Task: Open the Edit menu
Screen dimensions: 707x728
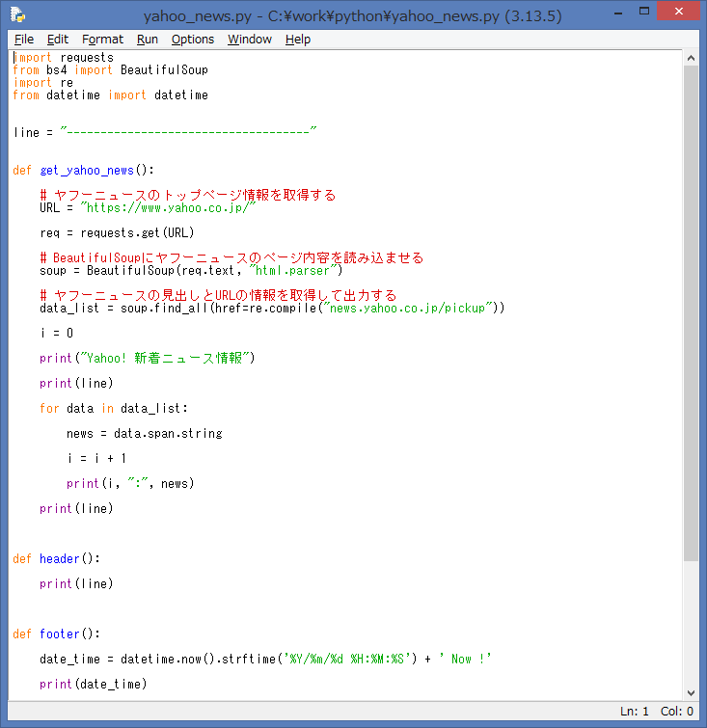Action: pyautogui.click(x=58, y=39)
